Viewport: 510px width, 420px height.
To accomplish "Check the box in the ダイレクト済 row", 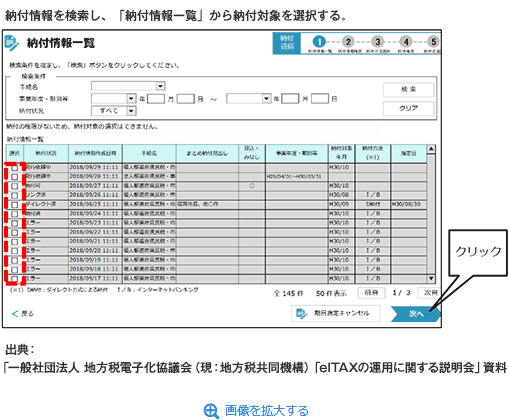I will click(14, 205).
